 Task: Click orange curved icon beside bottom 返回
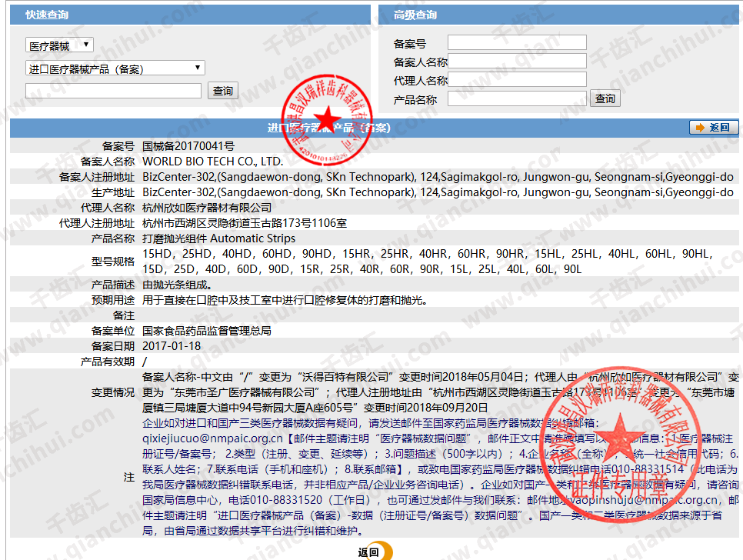tap(385, 551)
